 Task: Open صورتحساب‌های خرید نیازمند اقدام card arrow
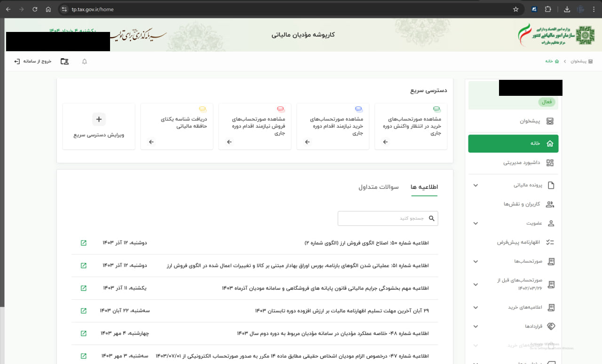pos(307,142)
